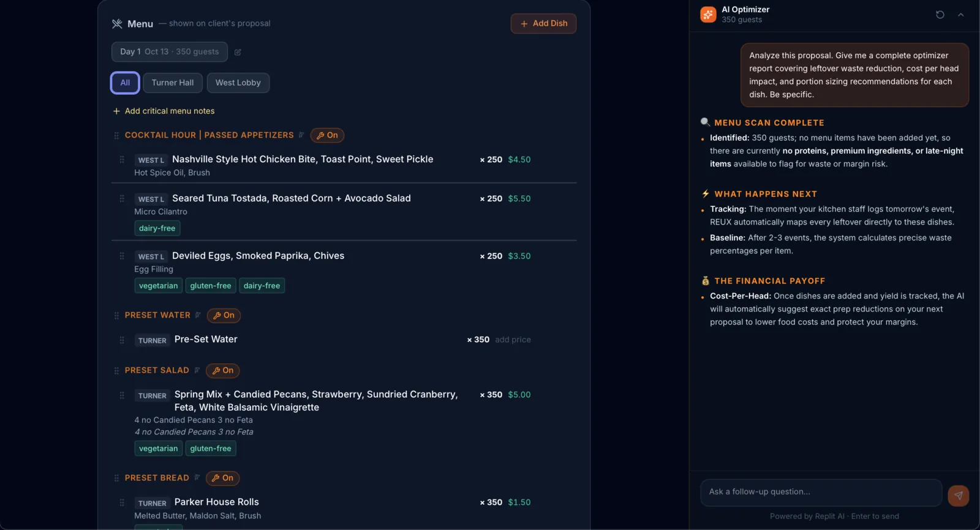Image resolution: width=980 pixels, height=530 pixels.
Task: Grab the Preset Water section drag handle
Action: coord(116,316)
